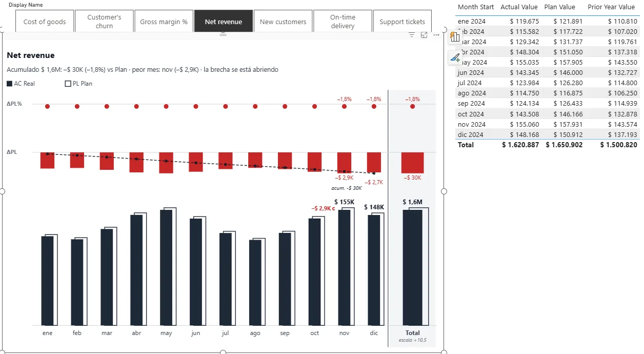Click the total prior year $ 1.500.820 cell
Image resolution: width=644 pixels, height=354 pixels.
click(x=619, y=145)
